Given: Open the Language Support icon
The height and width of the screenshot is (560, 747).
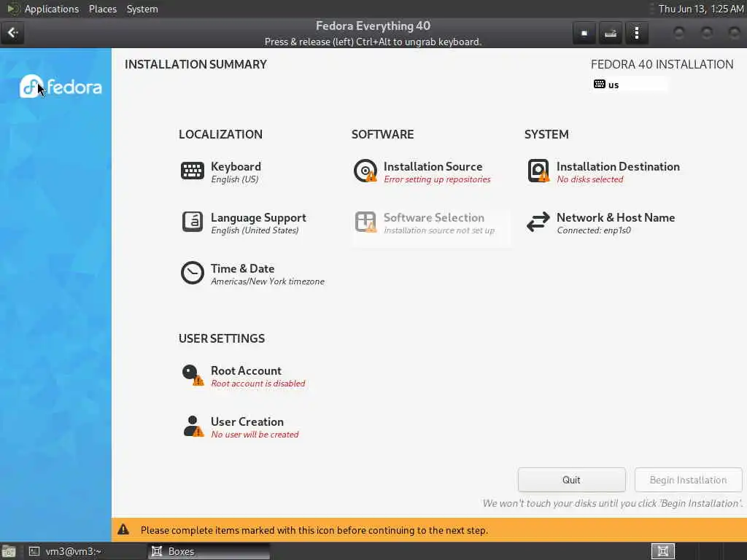Looking at the screenshot, I should (x=193, y=222).
